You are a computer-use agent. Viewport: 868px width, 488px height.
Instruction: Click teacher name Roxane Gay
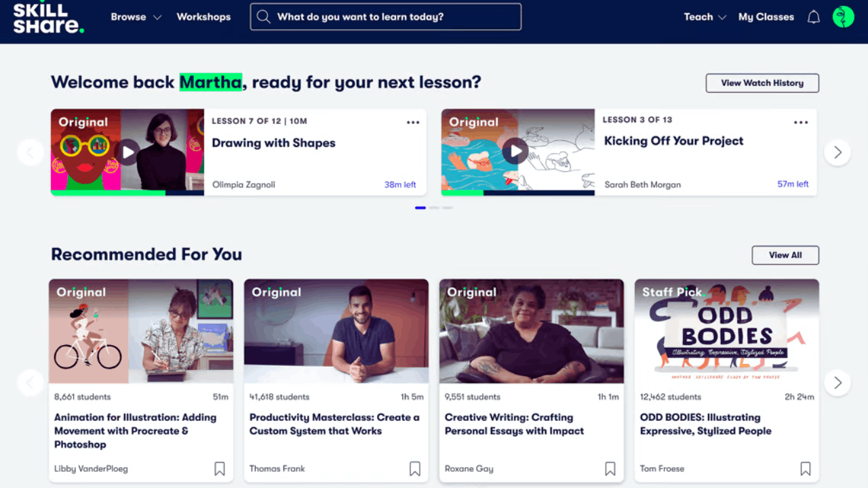click(469, 468)
